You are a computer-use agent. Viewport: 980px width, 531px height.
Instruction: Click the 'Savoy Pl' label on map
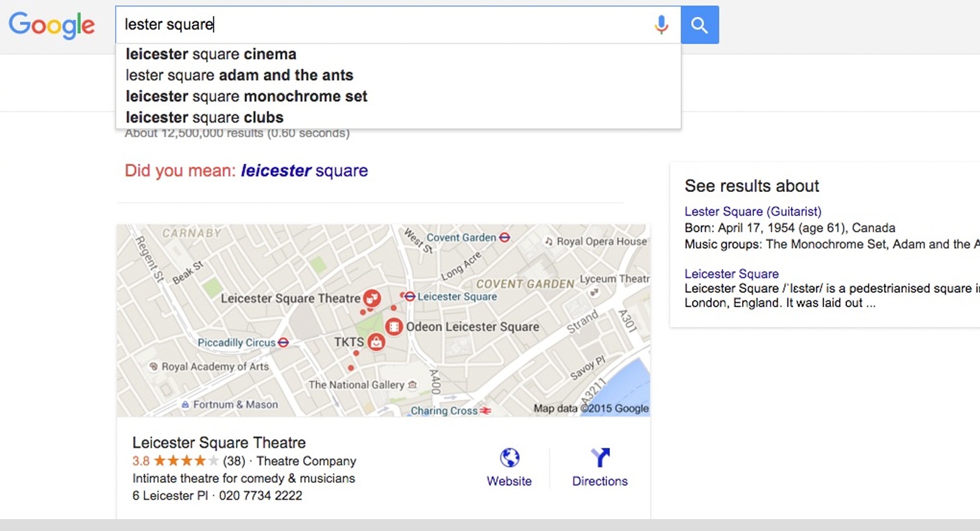click(x=587, y=367)
